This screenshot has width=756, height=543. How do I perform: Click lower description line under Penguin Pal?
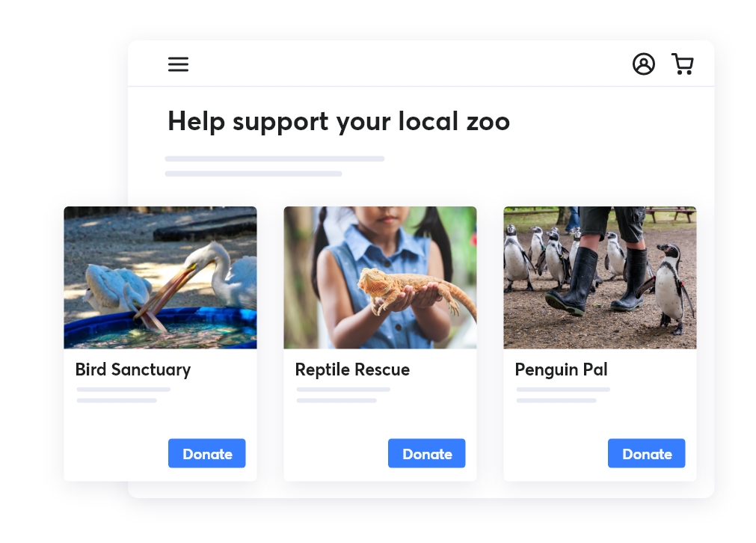coord(556,401)
